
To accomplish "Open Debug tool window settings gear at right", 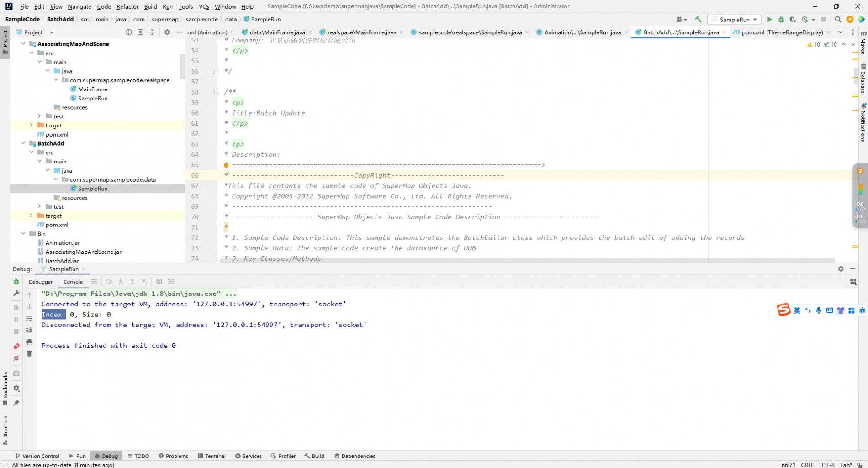I will [841, 269].
